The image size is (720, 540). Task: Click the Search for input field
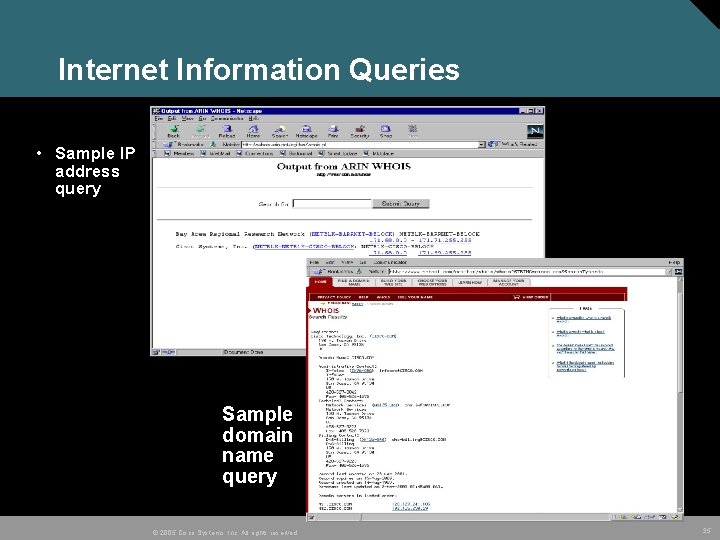pyautogui.click(x=332, y=203)
